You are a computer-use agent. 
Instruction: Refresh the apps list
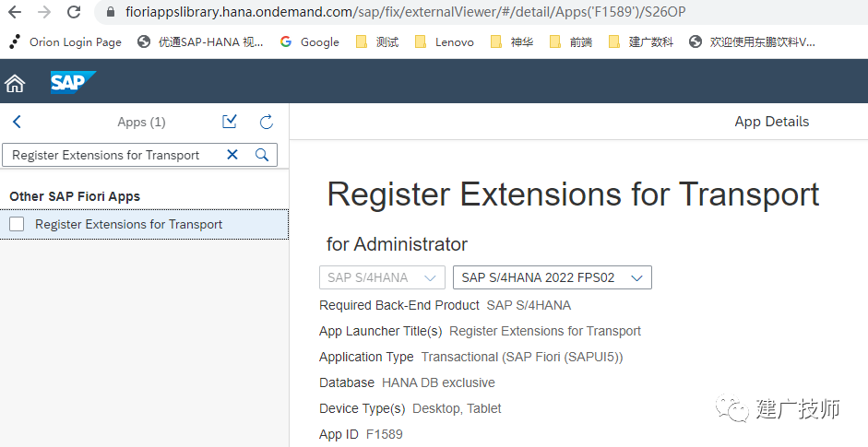tap(267, 122)
